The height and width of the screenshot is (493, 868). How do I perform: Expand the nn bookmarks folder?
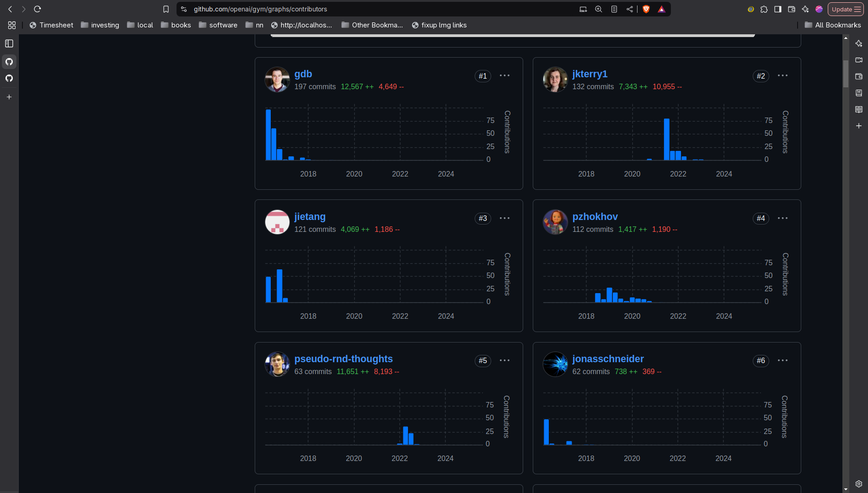coord(254,25)
